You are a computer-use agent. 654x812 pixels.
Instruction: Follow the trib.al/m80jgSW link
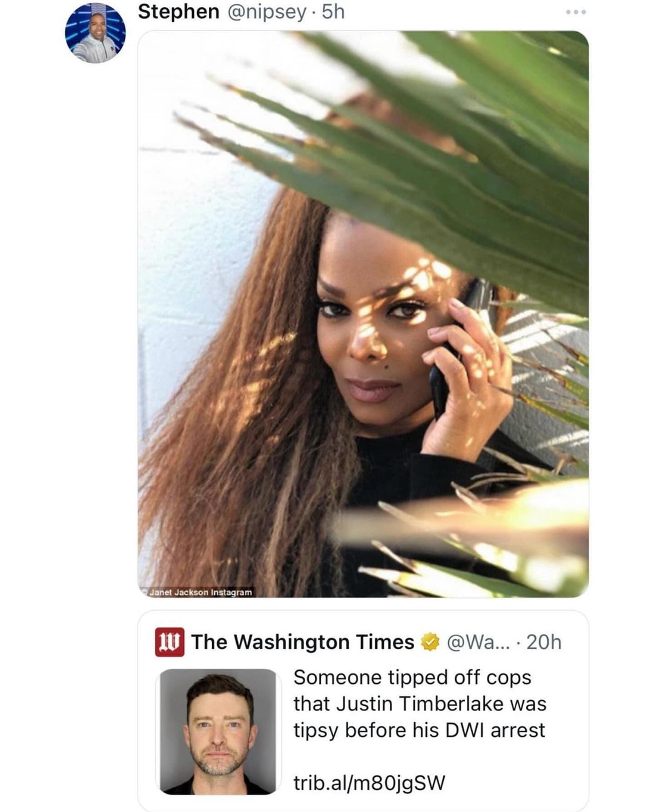tap(369, 782)
